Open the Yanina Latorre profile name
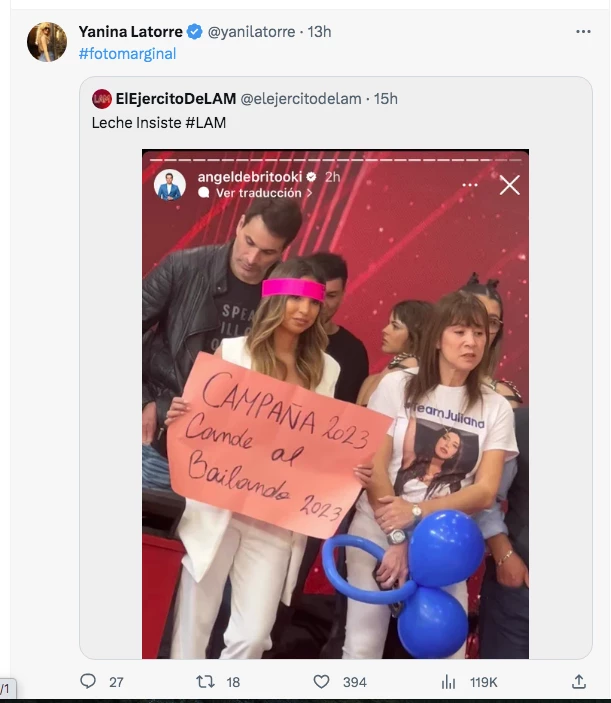This screenshot has width=611, height=703. point(130,32)
